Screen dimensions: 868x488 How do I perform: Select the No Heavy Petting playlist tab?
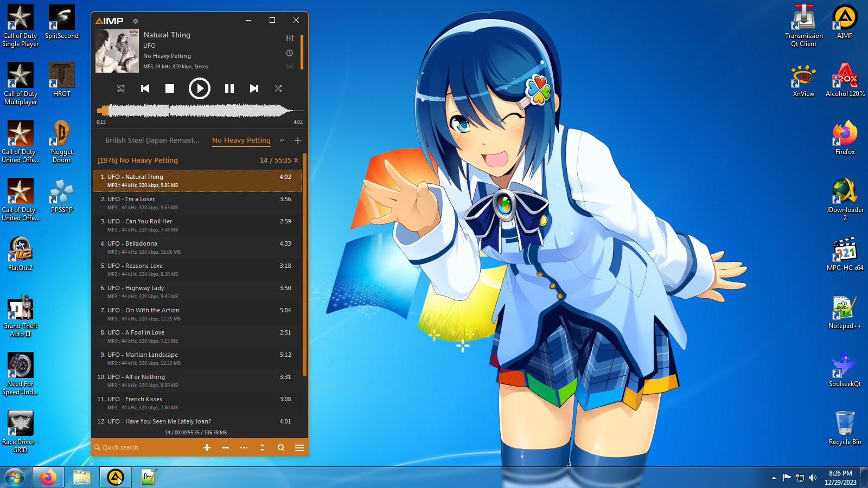pyautogui.click(x=241, y=140)
